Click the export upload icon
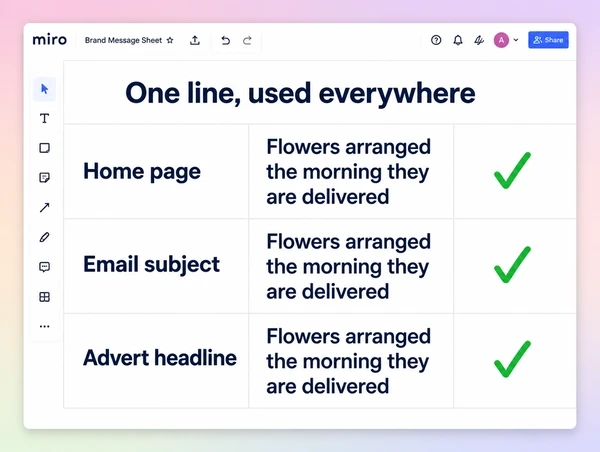This screenshot has width=600, height=452. 195,40
